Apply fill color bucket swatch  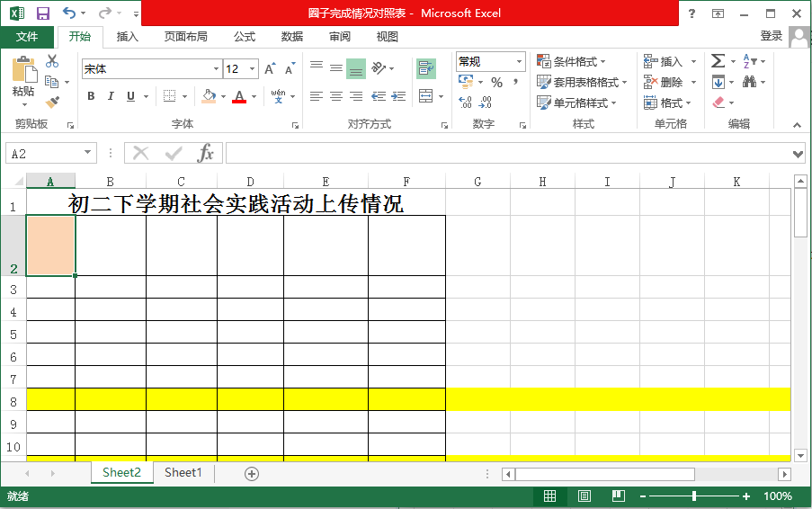point(209,96)
